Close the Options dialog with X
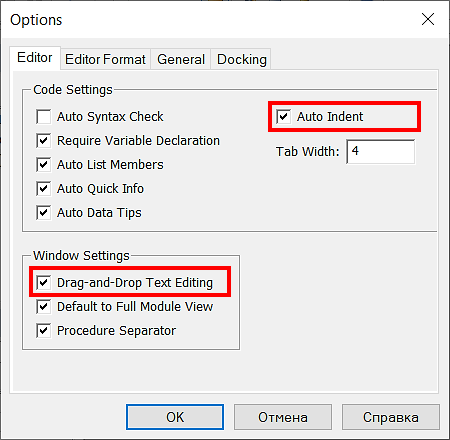 [x=428, y=19]
